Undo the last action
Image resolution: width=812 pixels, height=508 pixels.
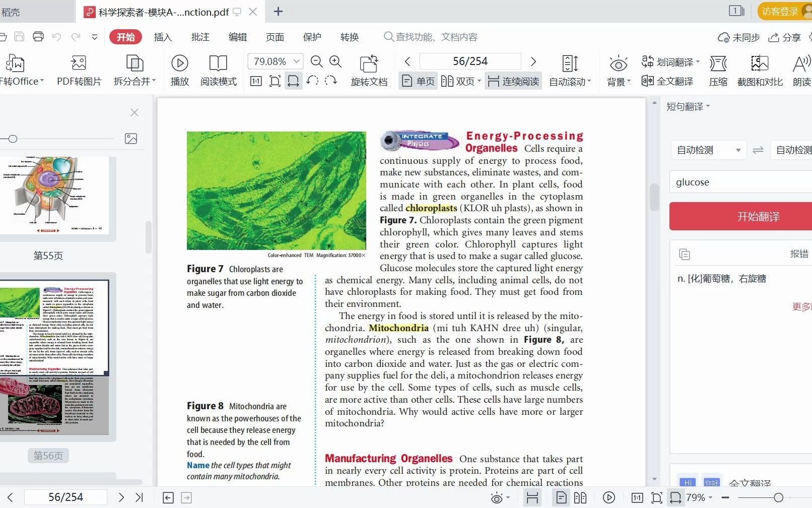(x=57, y=37)
